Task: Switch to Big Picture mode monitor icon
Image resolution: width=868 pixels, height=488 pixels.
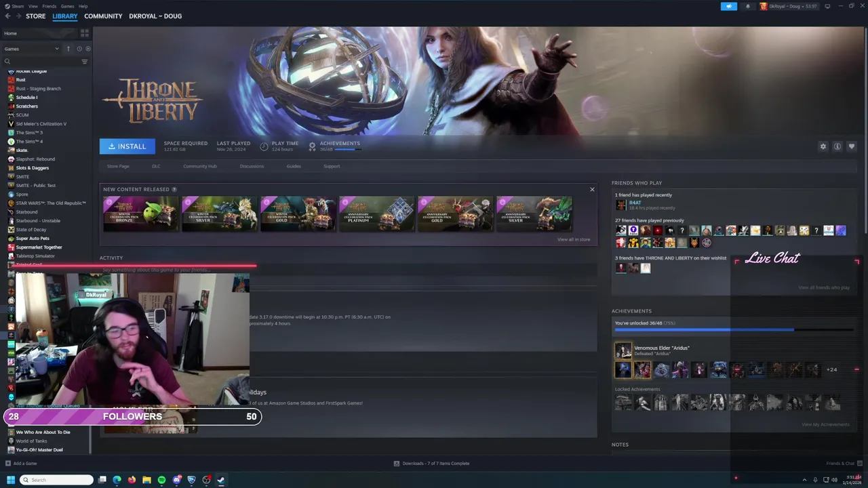Action: point(827,6)
